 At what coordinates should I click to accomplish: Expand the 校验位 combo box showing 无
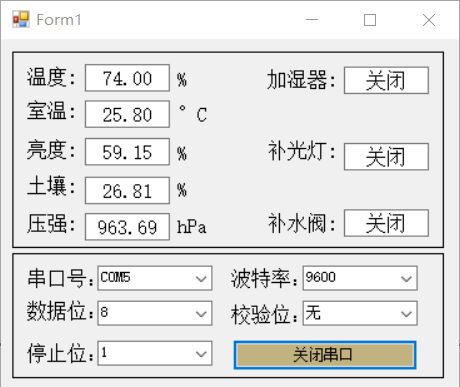tap(360, 313)
